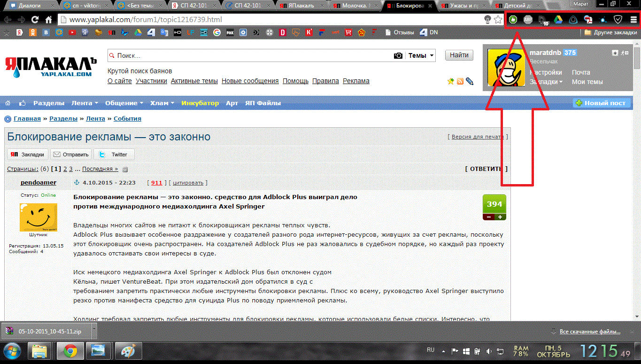The width and height of the screenshot is (641, 364).
Task: Click the Все скачанные файлы link
Action: tap(590, 332)
